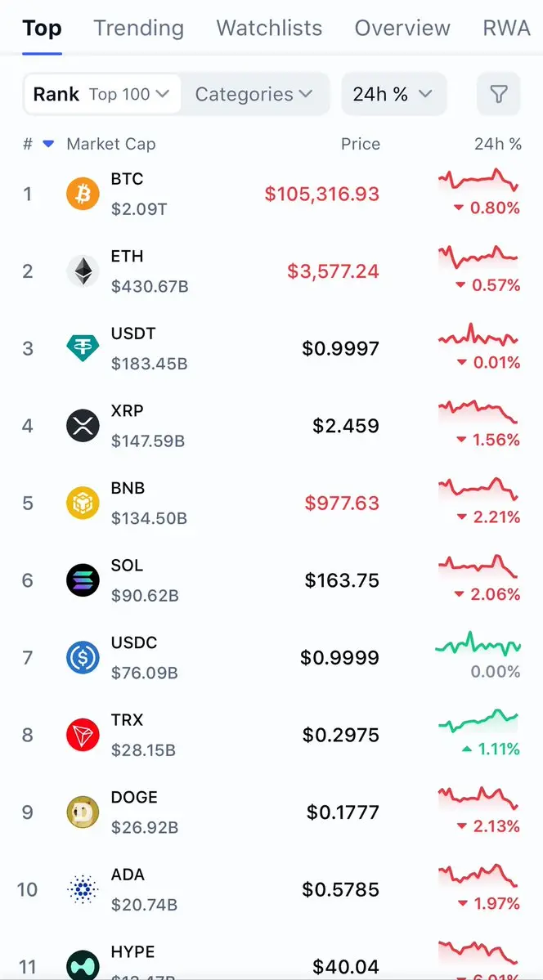Toggle rank sort arrow beside #
The width and height of the screenshot is (543, 980).
coord(48,144)
